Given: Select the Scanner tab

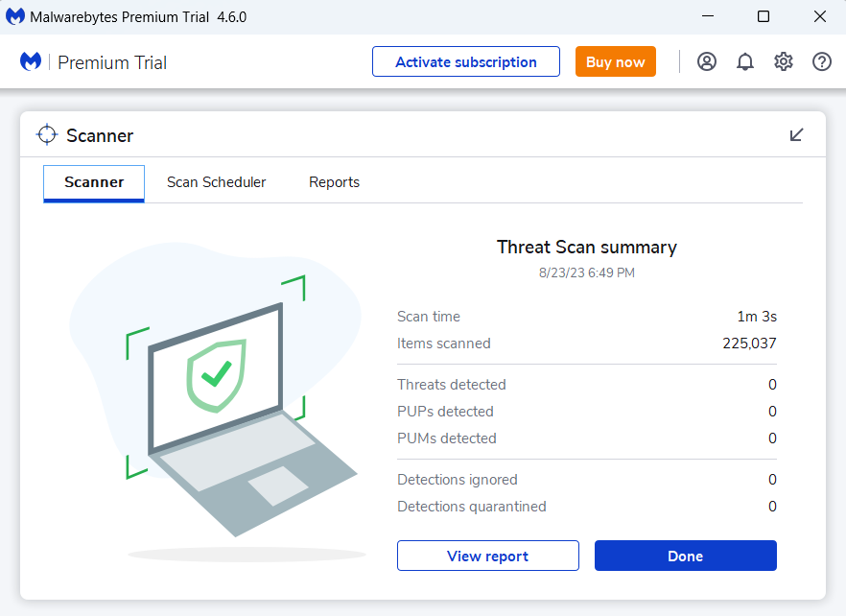Looking at the screenshot, I should (94, 182).
